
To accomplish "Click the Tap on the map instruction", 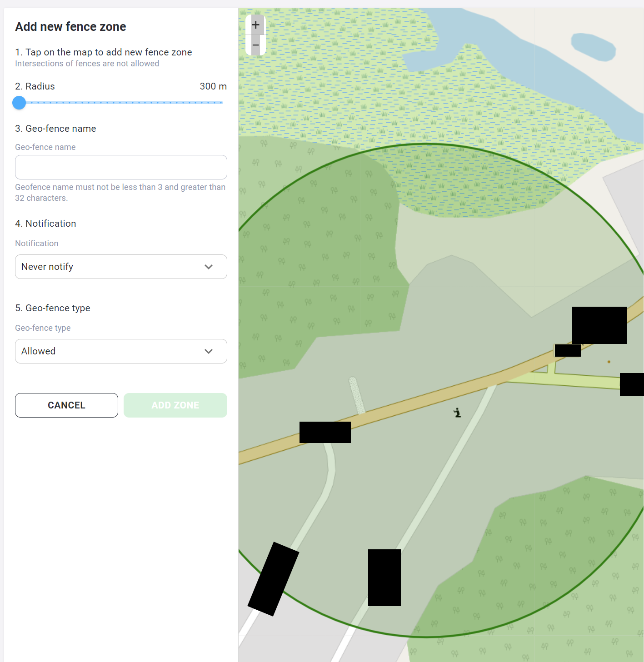I will tap(104, 52).
